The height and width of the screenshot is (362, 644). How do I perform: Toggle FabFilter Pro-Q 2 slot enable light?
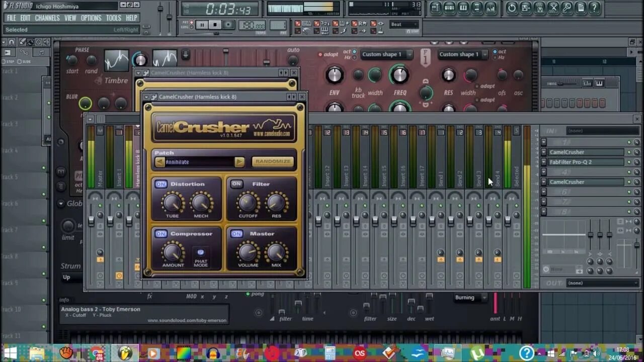[629, 162]
